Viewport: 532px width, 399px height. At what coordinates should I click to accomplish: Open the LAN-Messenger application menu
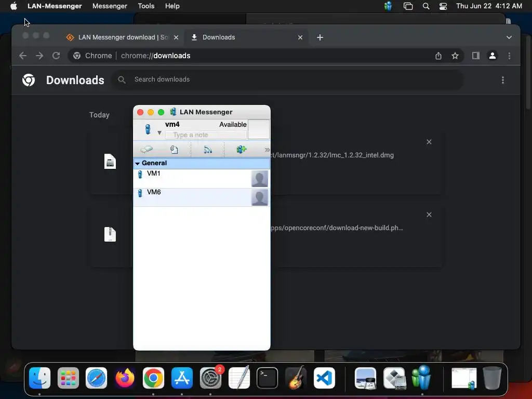pyautogui.click(x=55, y=6)
